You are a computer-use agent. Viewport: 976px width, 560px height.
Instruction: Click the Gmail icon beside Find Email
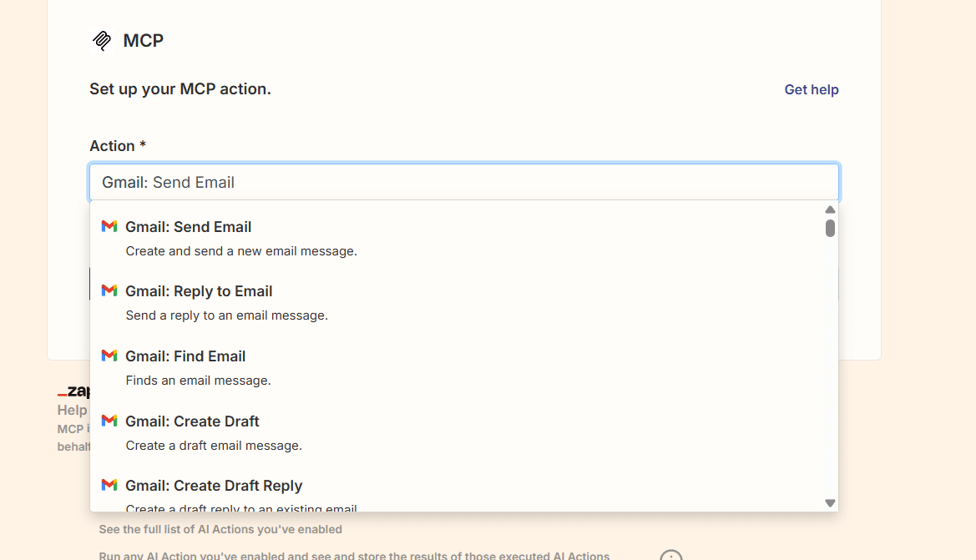[109, 356]
